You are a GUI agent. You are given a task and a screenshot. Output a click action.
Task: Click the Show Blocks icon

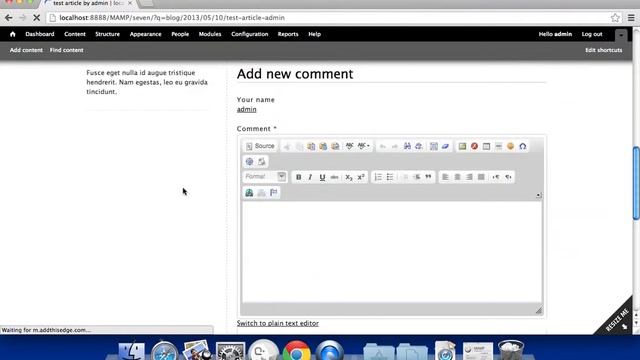click(262, 162)
